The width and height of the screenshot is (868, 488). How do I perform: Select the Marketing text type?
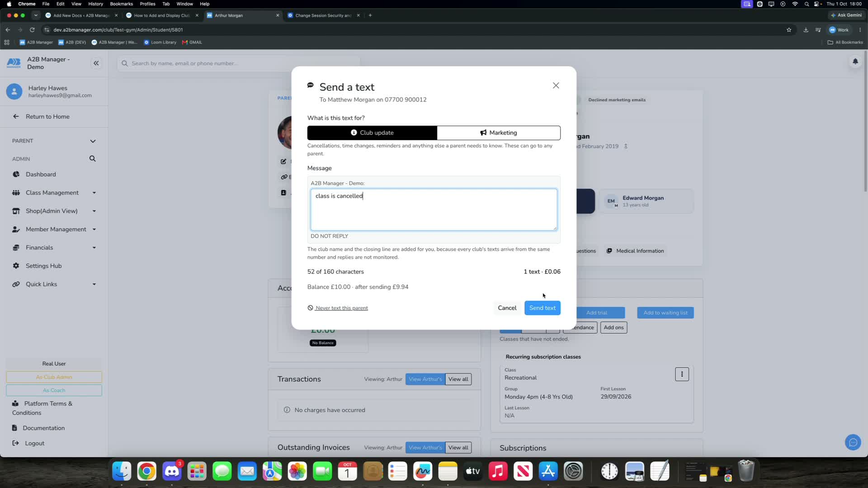[x=499, y=132]
